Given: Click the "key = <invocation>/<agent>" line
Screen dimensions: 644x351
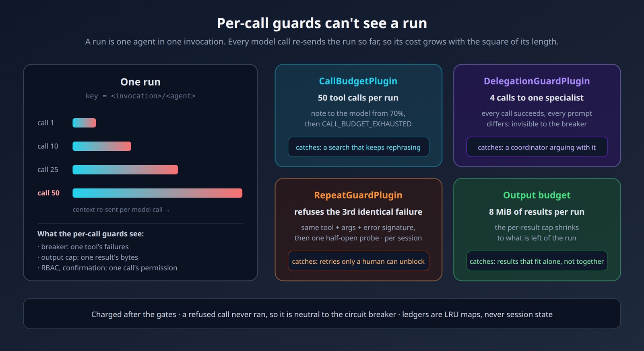Looking at the screenshot, I should (x=140, y=96).
